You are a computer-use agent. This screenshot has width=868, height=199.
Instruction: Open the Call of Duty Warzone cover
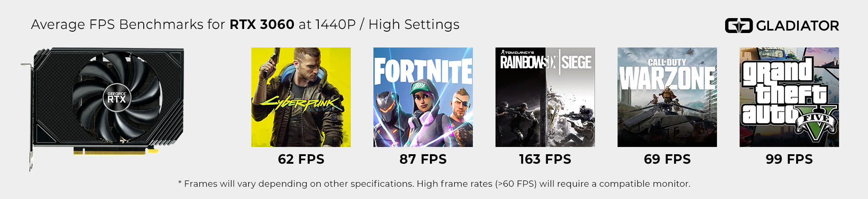[x=667, y=97]
